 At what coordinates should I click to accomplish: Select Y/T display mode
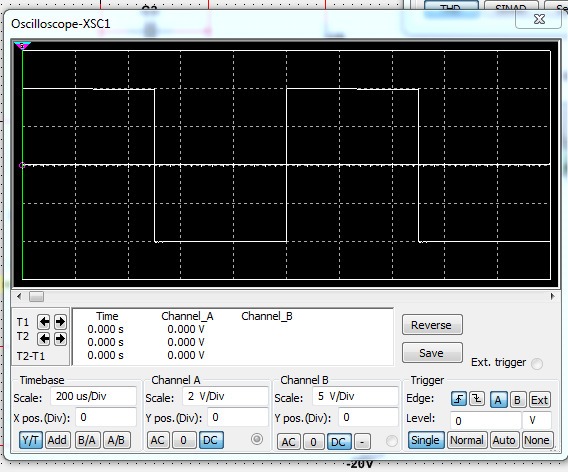[x=30, y=440]
